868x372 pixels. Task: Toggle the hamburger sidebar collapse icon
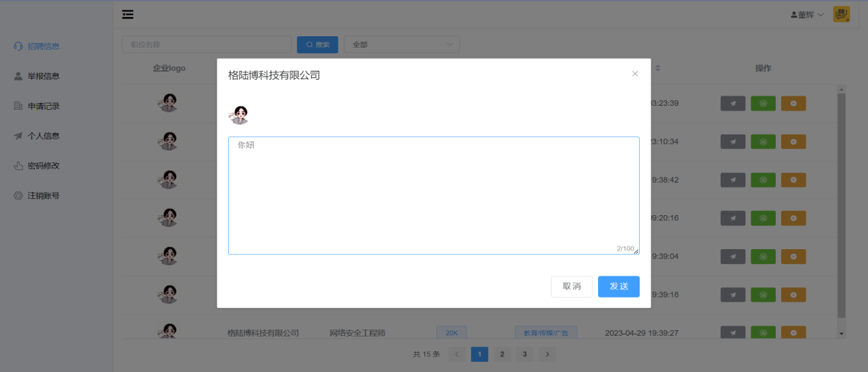(128, 14)
